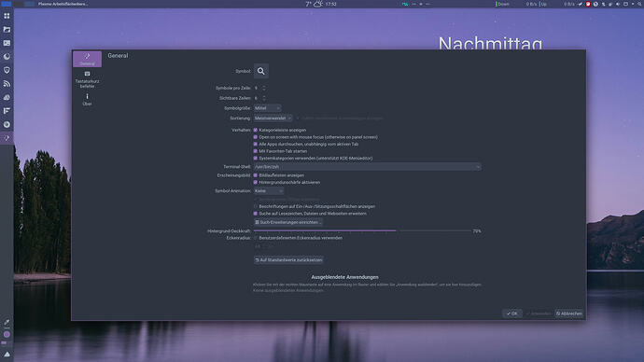Open the RSS feed icon in the dock
The image size is (644, 362).
pyautogui.click(x=7, y=84)
